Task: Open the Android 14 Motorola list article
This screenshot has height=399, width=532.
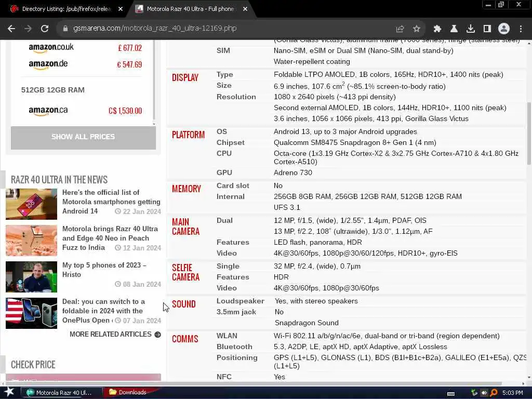Action: click(111, 202)
